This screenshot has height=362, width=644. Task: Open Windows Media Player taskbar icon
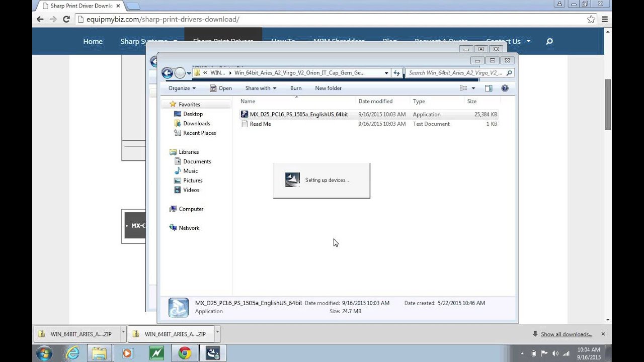127,353
